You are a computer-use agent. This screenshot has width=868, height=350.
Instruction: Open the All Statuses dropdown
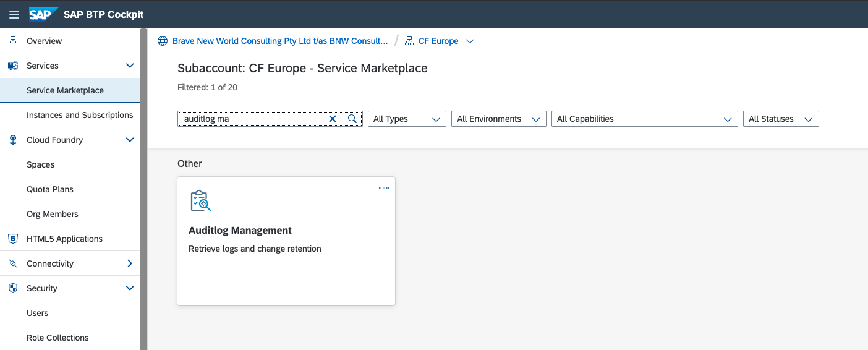pyautogui.click(x=780, y=119)
